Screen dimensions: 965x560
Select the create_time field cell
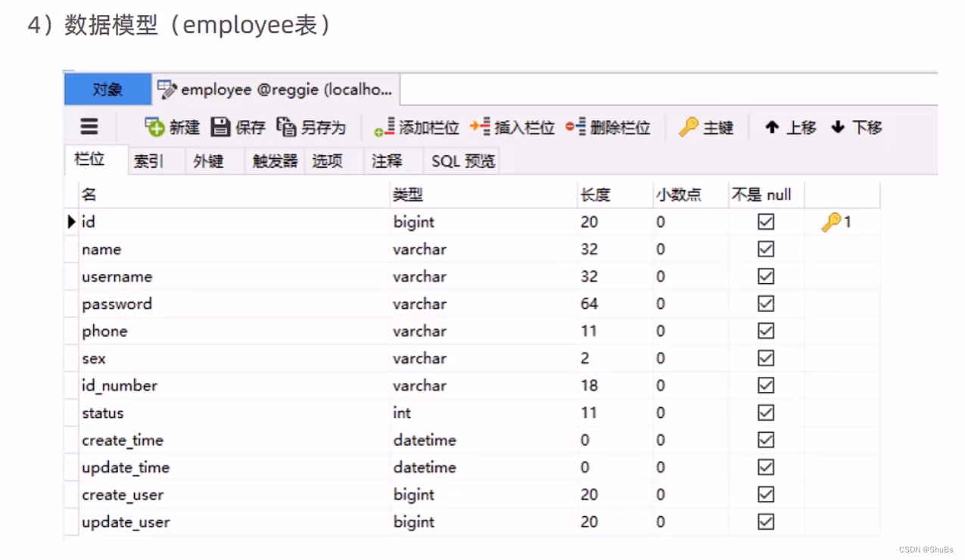(x=234, y=440)
